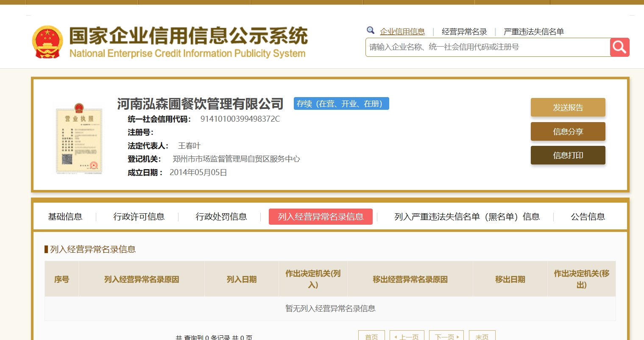
Task: Click the 列入经营异常名录原因 column header
Action: (x=142, y=279)
